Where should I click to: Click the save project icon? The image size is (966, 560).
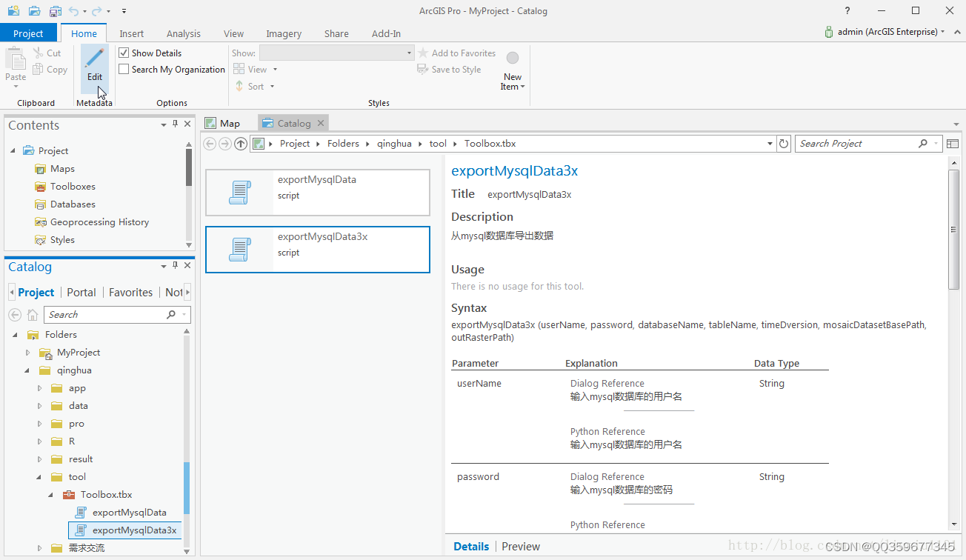[x=56, y=11]
